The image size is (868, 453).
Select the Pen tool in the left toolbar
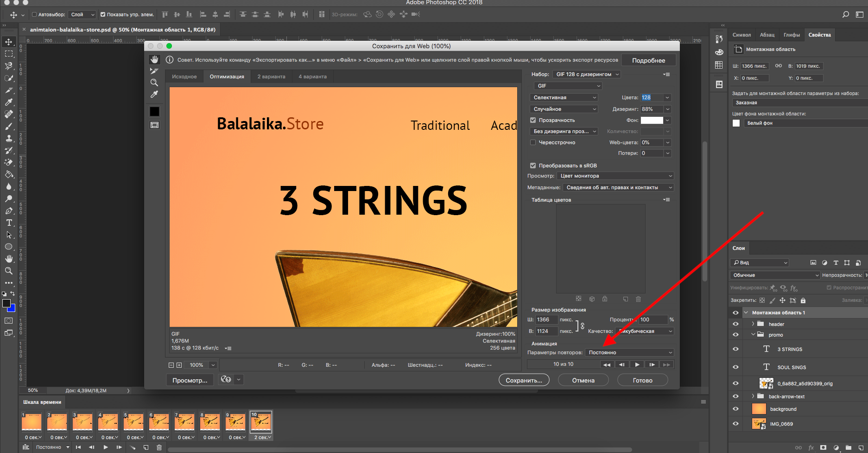(9, 211)
